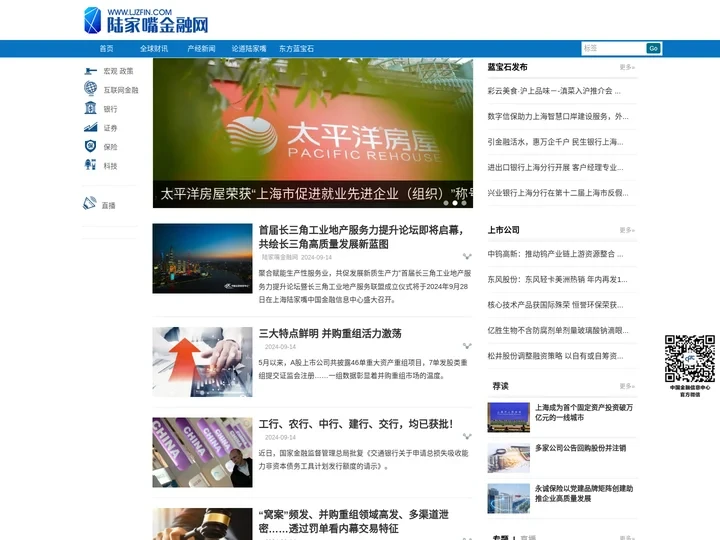Open gavel thumbnail of 窝案 article
Viewport: 720px width, 540px height.
point(202,524)
